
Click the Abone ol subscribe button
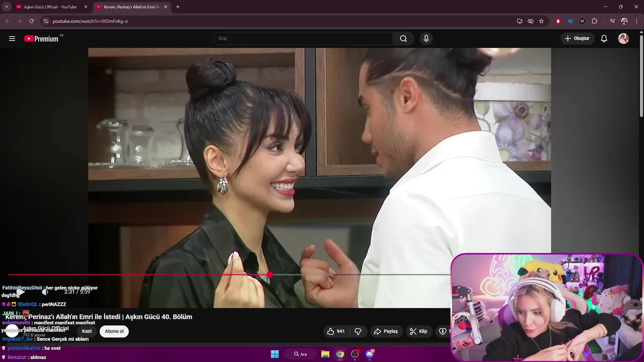(114, 331)
